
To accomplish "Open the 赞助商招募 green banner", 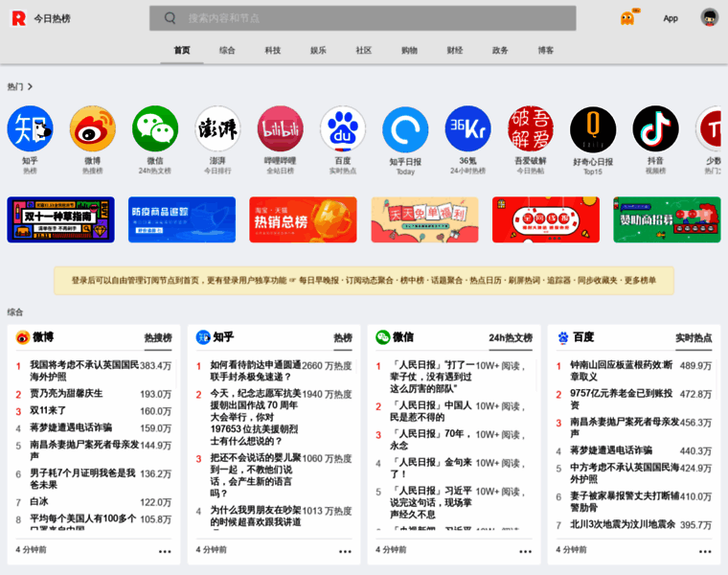I will tap(667, 219).
